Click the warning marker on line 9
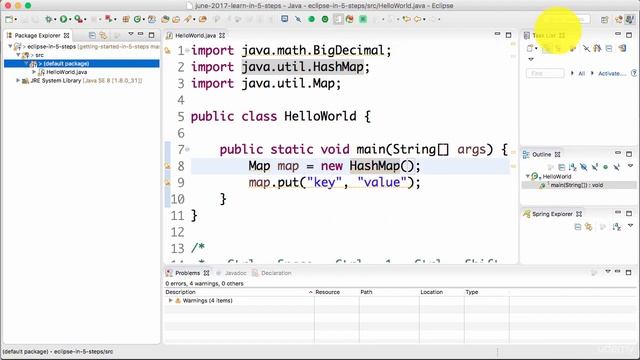This screenshot has width=640, height=360. [167, 182]
